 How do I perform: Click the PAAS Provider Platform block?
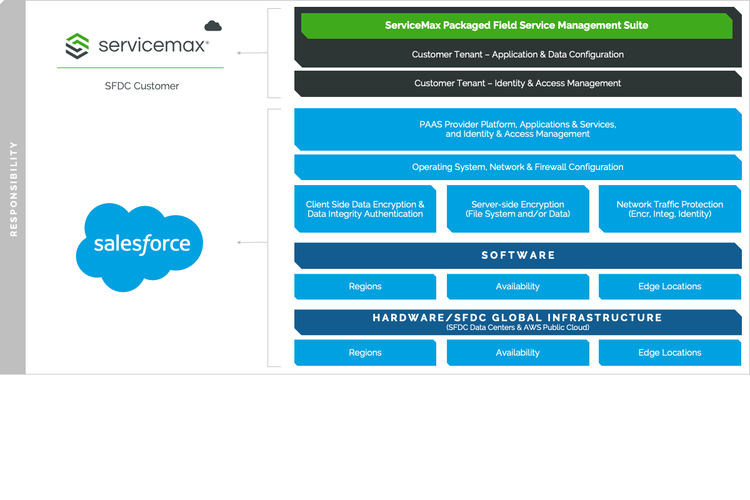[x=517, y=129]
